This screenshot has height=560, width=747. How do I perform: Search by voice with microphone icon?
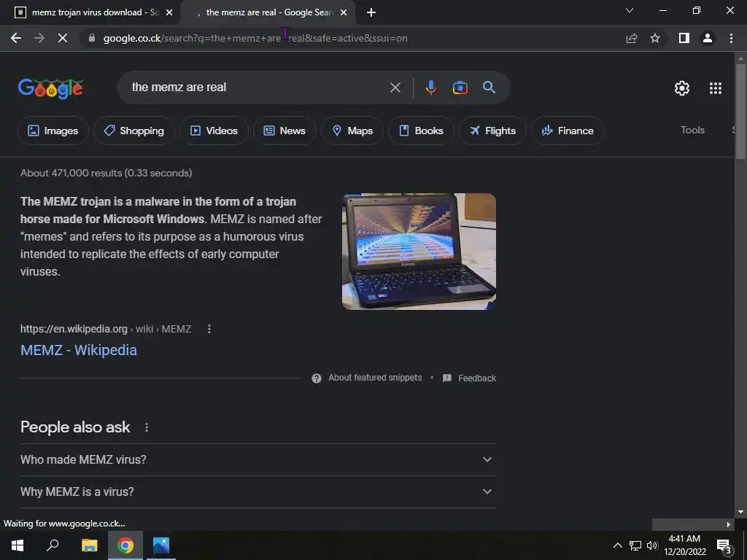(x=430, y=87)
